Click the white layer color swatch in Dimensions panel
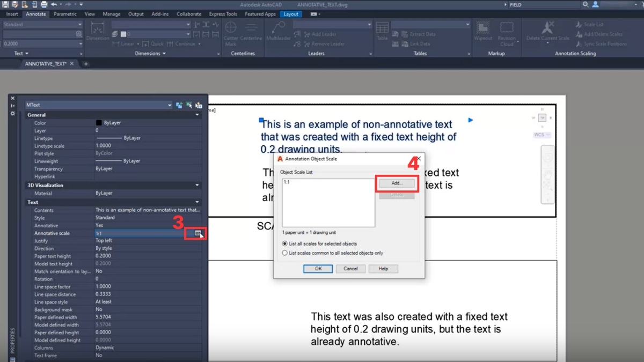The width and height of the screenshot is (644, 362). (x=123, y=34)
